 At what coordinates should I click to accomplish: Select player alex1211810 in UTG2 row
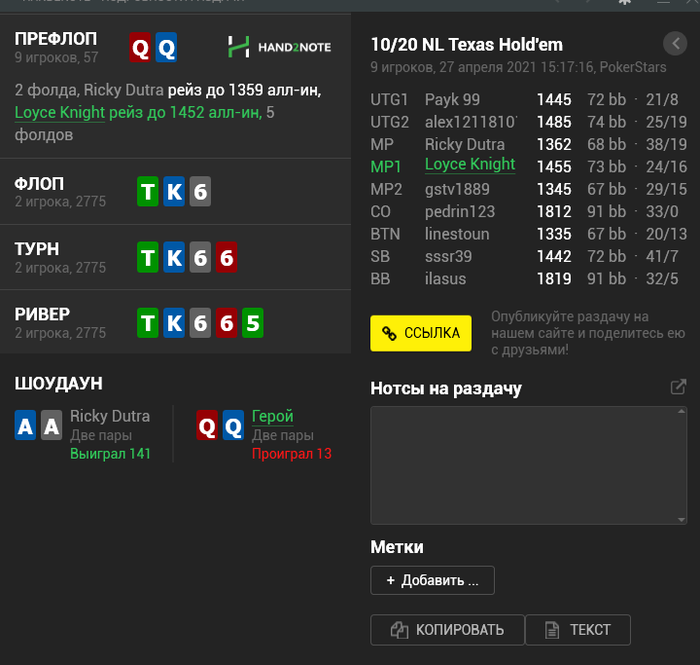(x=471, y=122)
